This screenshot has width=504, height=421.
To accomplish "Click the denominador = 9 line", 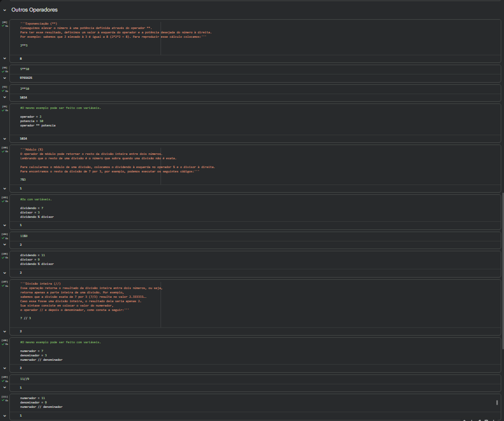I will [33, 402].
